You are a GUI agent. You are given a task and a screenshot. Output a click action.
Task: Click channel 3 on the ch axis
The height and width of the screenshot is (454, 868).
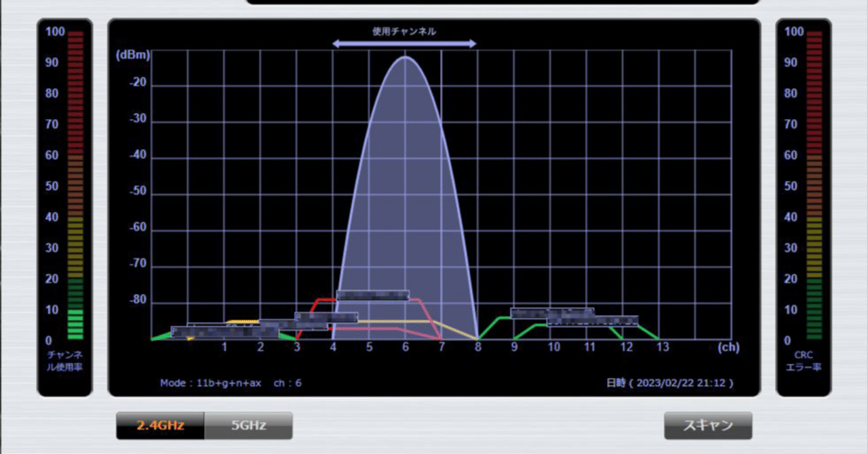pos(297,347)
